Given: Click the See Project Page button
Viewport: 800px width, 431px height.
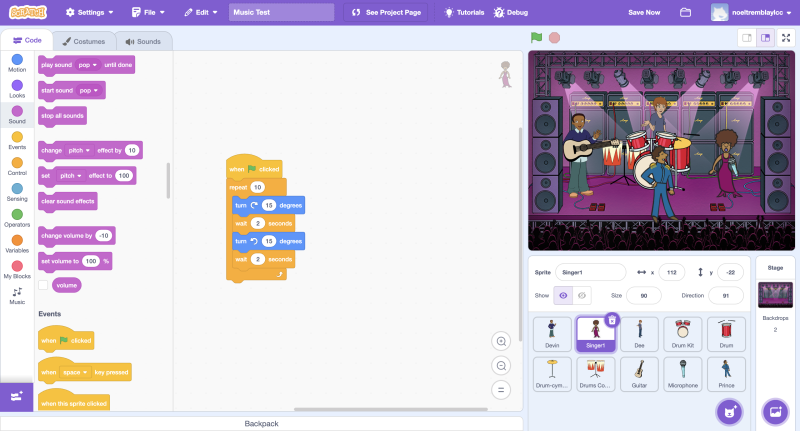Looking at the screenshot, I should [385, 13].
